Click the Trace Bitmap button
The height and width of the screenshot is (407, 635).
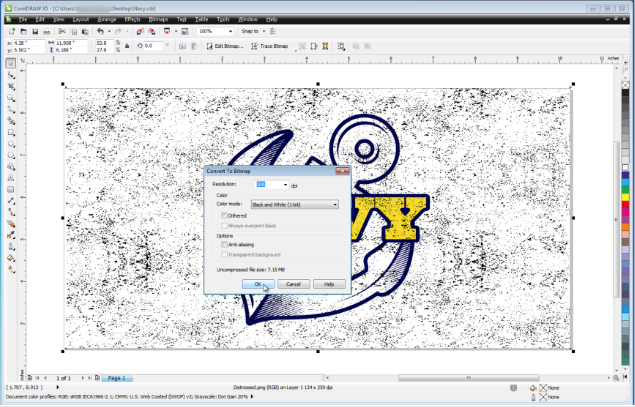pos(270,46)
